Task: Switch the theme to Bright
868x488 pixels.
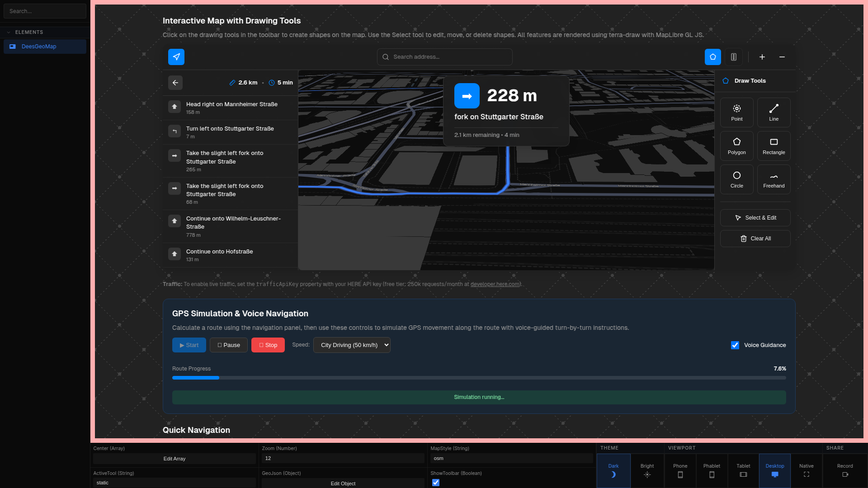Action: point(647,470)
